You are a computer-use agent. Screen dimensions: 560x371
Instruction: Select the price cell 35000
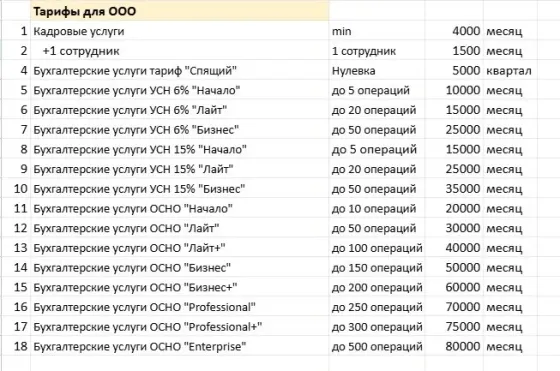(x=454, y=189)
